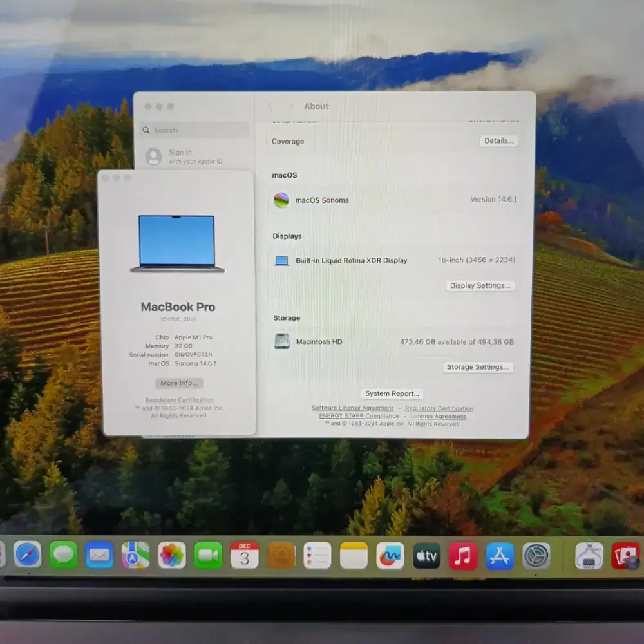Open Calendar showing December 3
This screenshot has width=644, height=644.
[244, 554]
